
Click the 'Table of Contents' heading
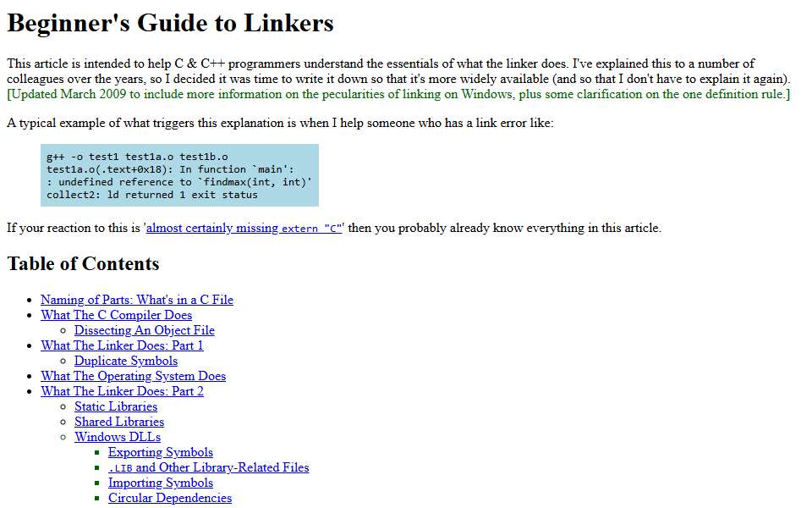click(84, 264)
